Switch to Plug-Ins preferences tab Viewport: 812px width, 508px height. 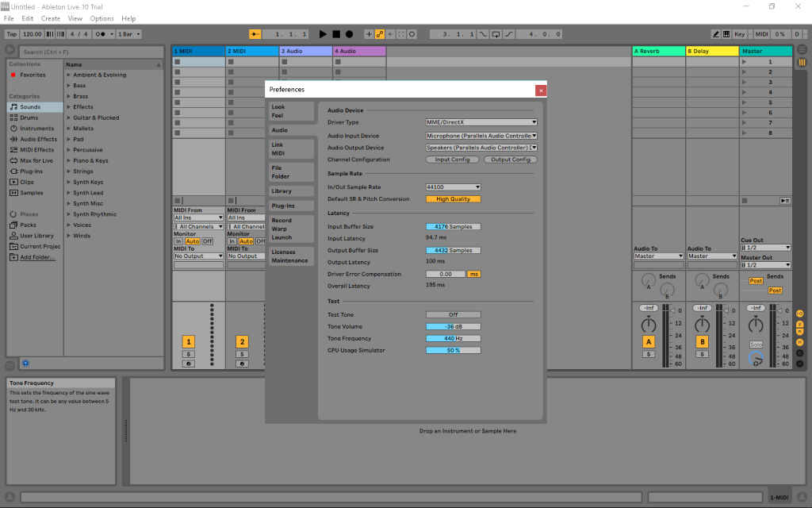coord(292,206)
